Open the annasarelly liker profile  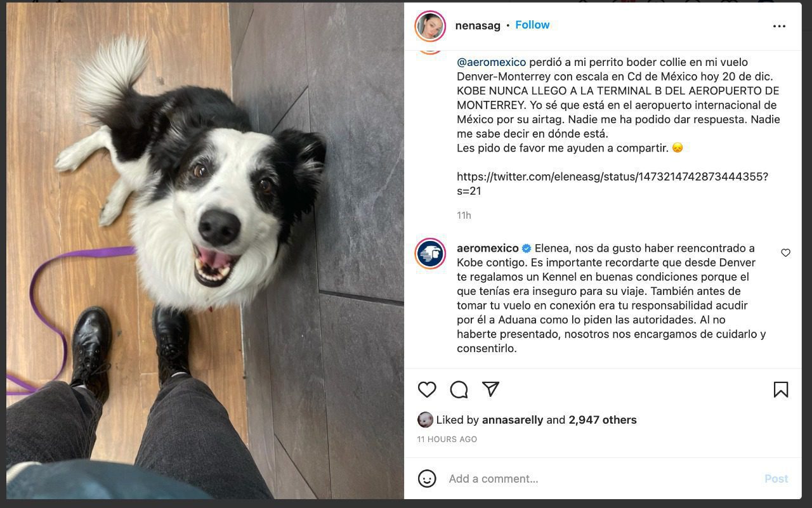pyautogui.click(x=513, y=420)
